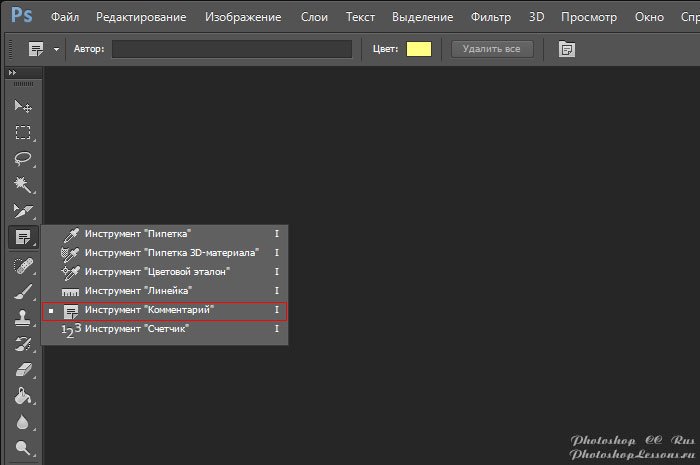Activate the Magic Wand tool
This screenshot has width=700, height=465.
tap(22, 185)
